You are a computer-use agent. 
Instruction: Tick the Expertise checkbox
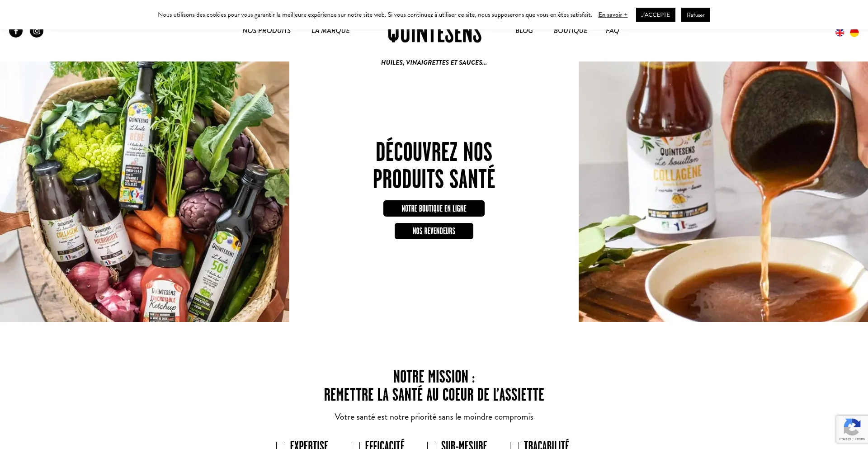pos(281,445)
